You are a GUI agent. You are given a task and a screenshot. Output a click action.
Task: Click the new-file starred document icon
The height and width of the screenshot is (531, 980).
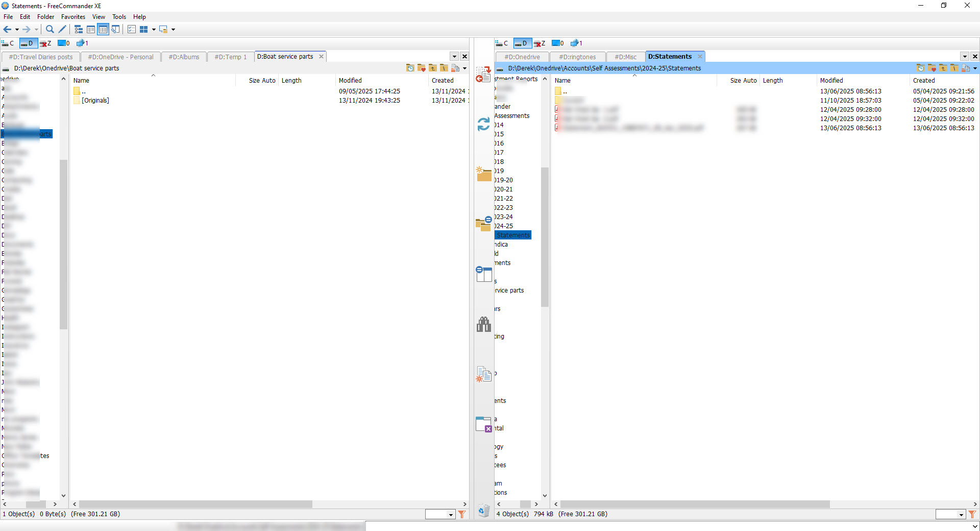point(483,374)
